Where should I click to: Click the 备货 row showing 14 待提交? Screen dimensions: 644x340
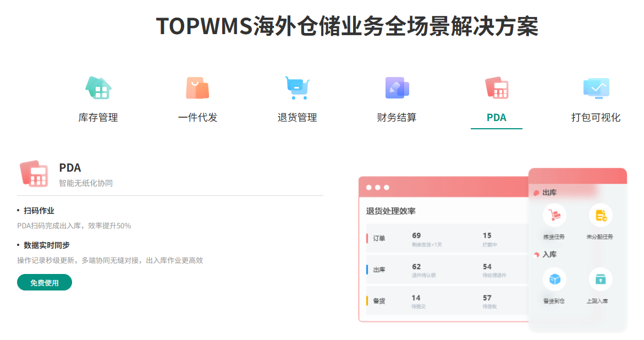(445, 301)
